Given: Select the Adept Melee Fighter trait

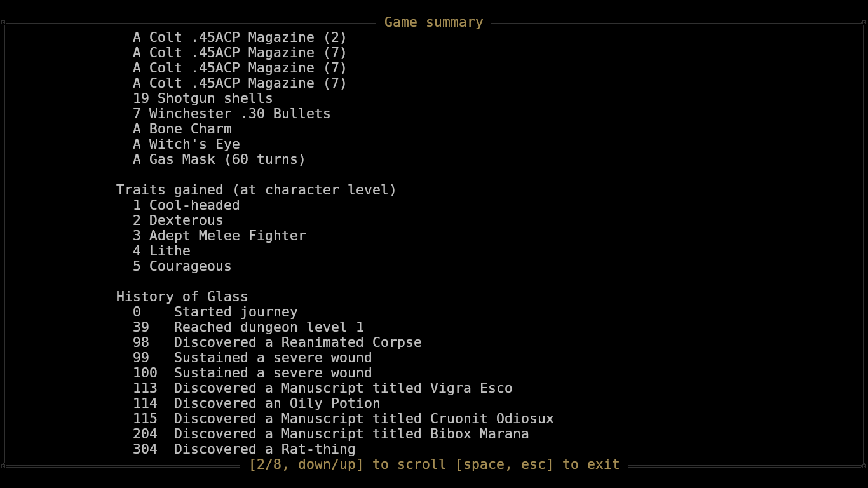Looking at the screenshot, I should tap(219, 236).
